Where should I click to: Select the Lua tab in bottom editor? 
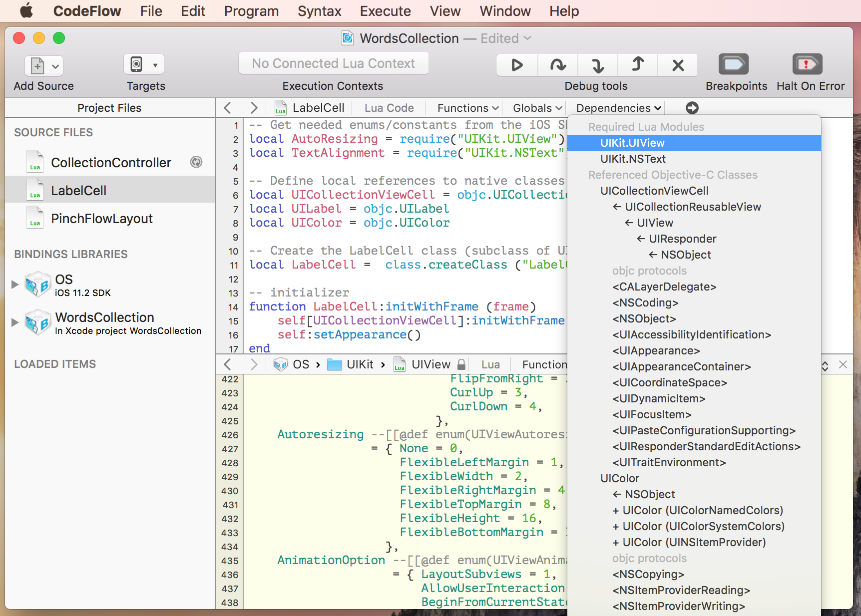[x=490, y=364]
